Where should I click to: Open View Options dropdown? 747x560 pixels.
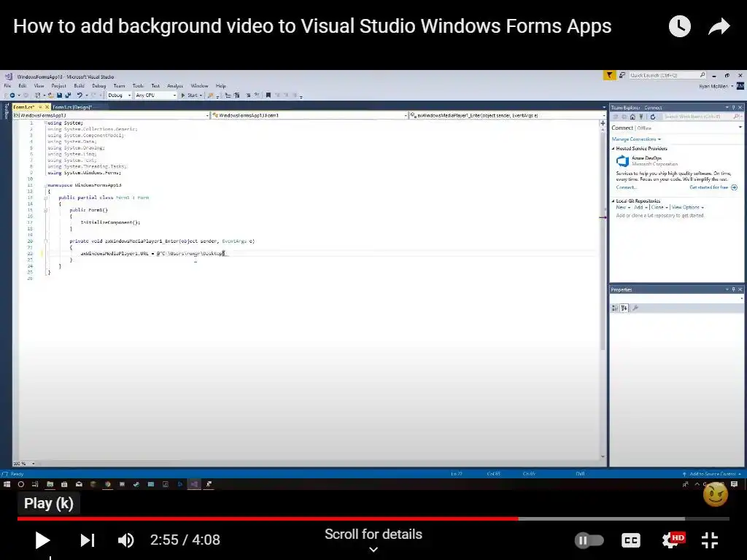(688, 207)
